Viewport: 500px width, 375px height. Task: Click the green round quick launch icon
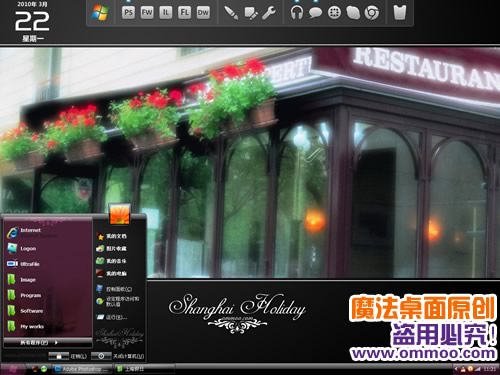pyautogui.click(x=44, y=369)
